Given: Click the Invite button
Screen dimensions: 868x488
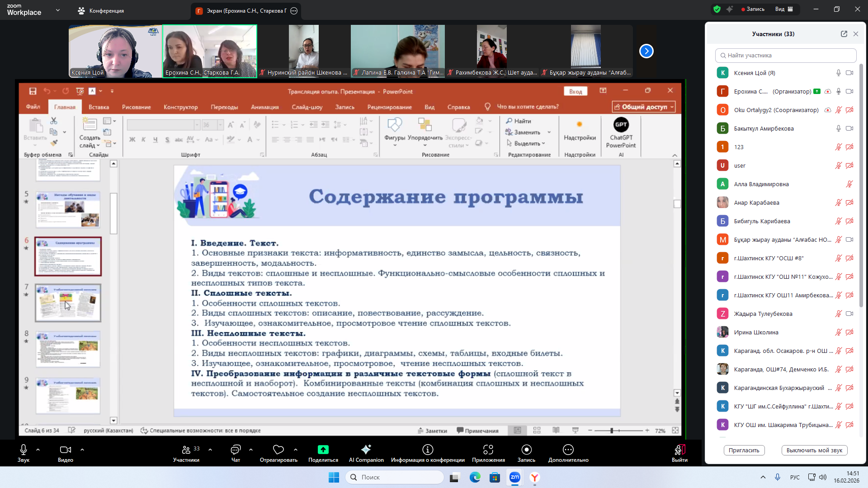Looking at the screenshot, I should pyautogui.click(x=744, y=450).
